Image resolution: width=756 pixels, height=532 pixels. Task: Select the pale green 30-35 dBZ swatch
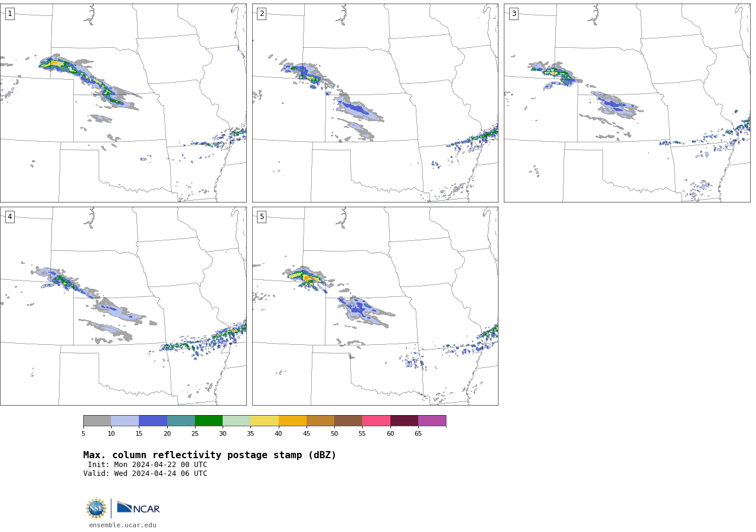pyautogui.click(x=236, y=420)
